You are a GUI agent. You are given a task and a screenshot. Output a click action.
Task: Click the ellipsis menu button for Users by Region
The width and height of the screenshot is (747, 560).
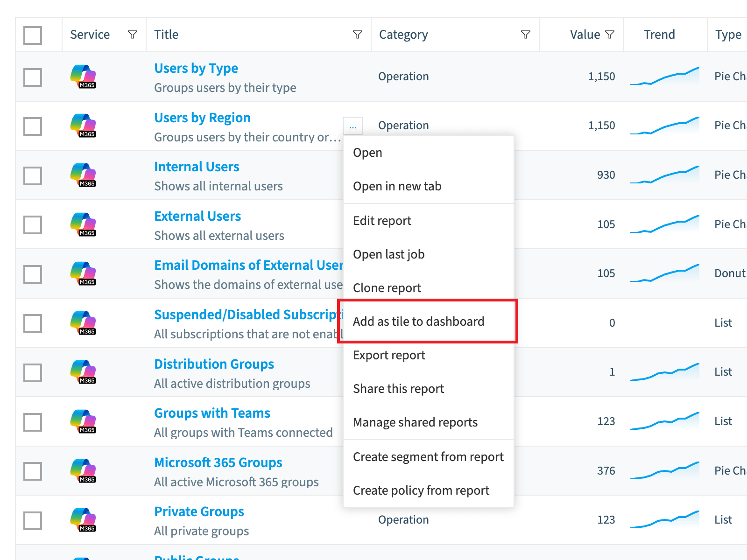point(353,126)
